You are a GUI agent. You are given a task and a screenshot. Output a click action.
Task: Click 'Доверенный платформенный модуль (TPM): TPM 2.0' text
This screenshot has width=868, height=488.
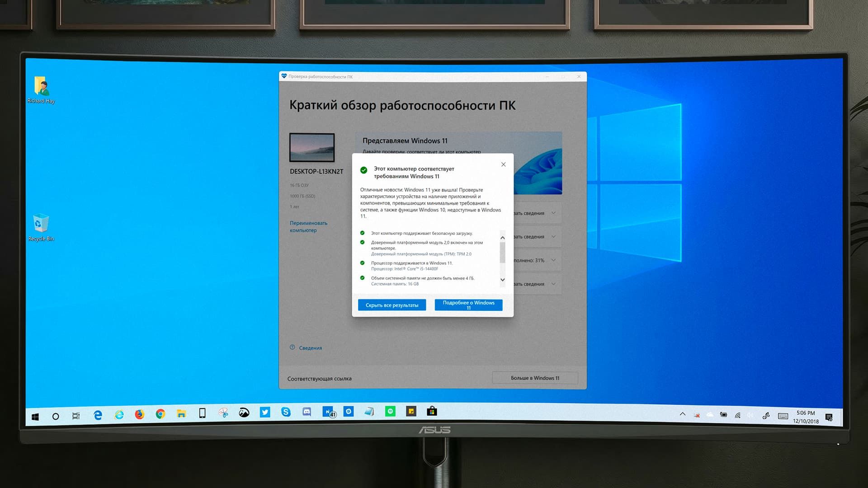pyautogui.click(x=421, y=254)
